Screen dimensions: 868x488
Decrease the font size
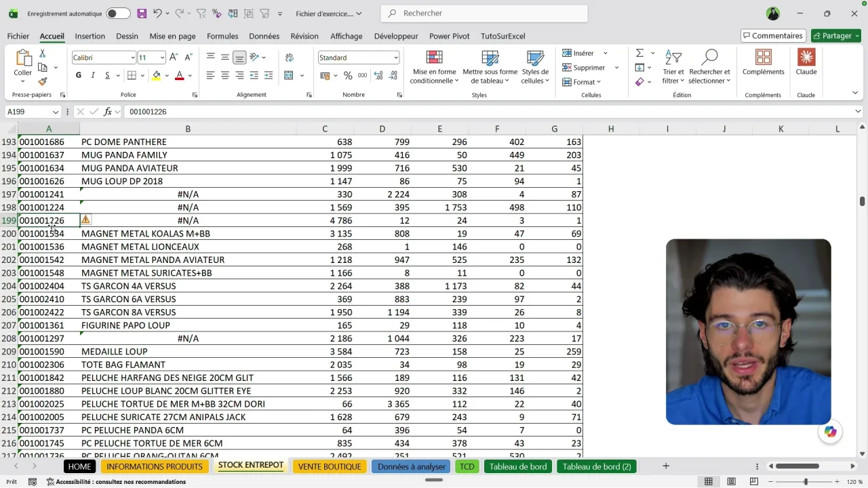click(189, 58)
